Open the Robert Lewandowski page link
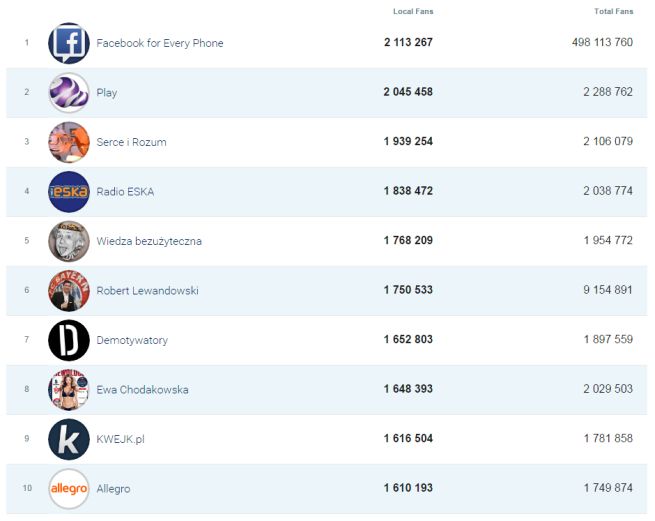Screen dimensions: 655x521 coord(147,290)
